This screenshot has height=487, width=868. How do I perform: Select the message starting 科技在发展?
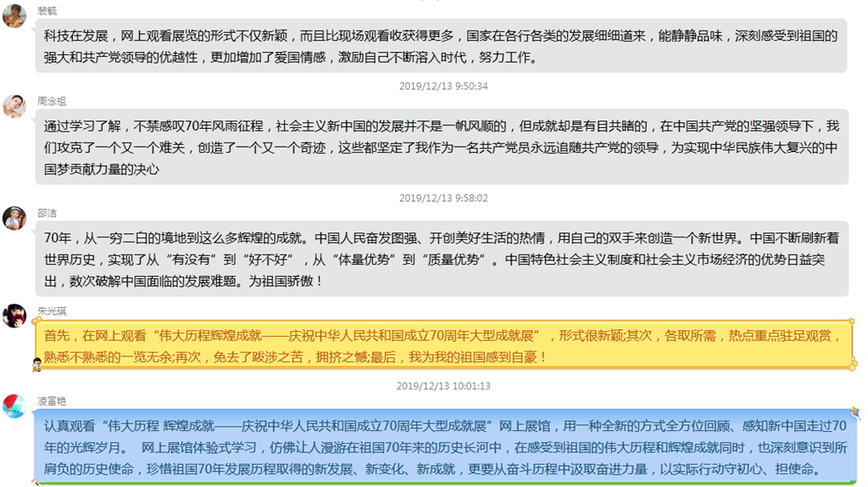click(x=441, y=46)
